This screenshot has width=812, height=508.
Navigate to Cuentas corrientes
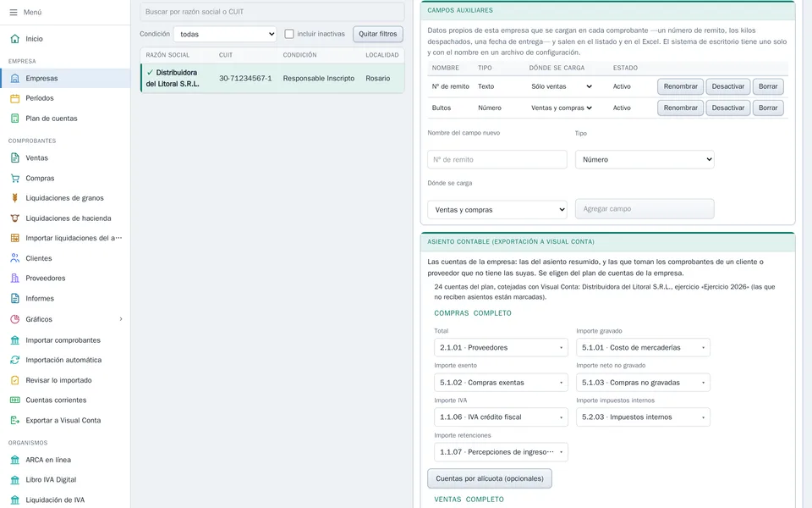click(65, 400)
